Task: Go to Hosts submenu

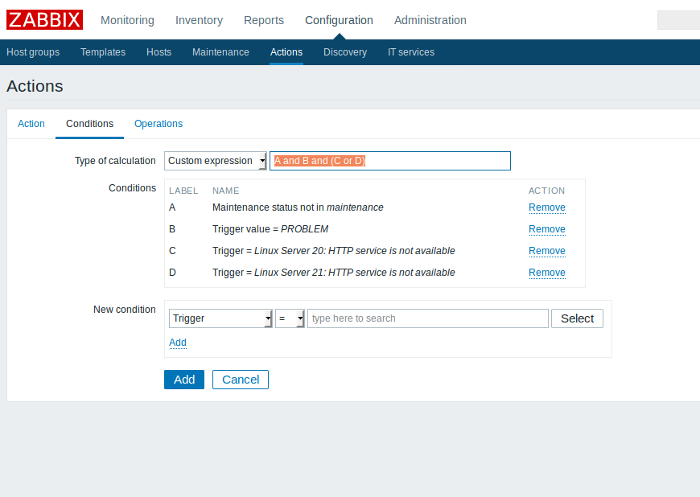Action: tap(159, 52)
